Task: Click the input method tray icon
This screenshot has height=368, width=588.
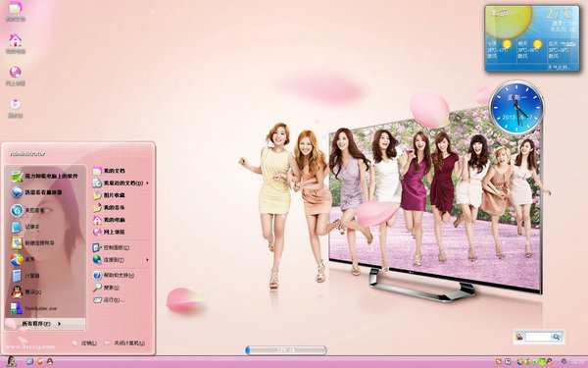Action: 508,361
